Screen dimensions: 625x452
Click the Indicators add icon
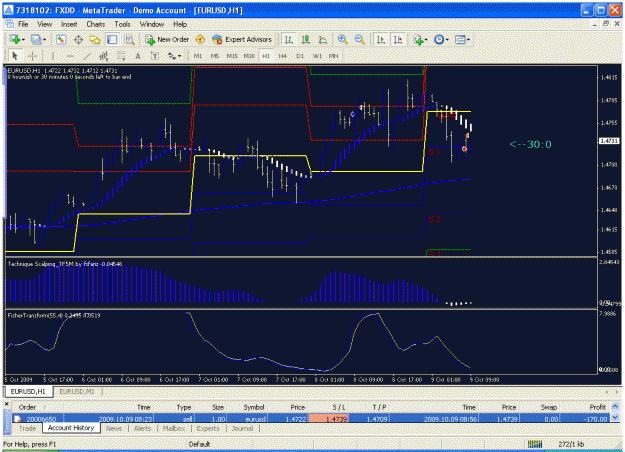418,39
